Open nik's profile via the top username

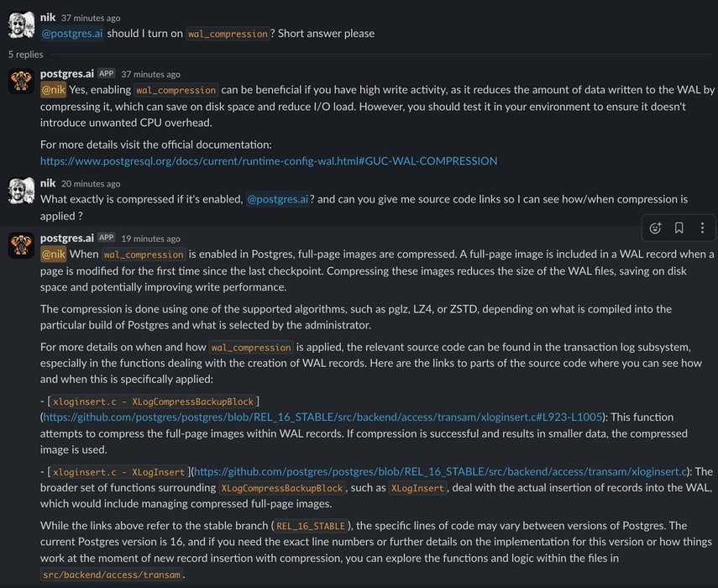coord(48,18)
